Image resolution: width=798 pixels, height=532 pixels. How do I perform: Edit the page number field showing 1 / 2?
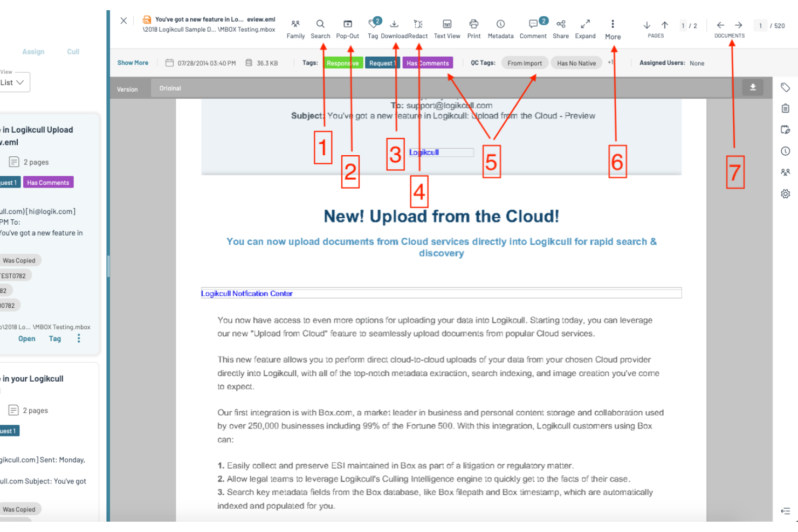684,25
